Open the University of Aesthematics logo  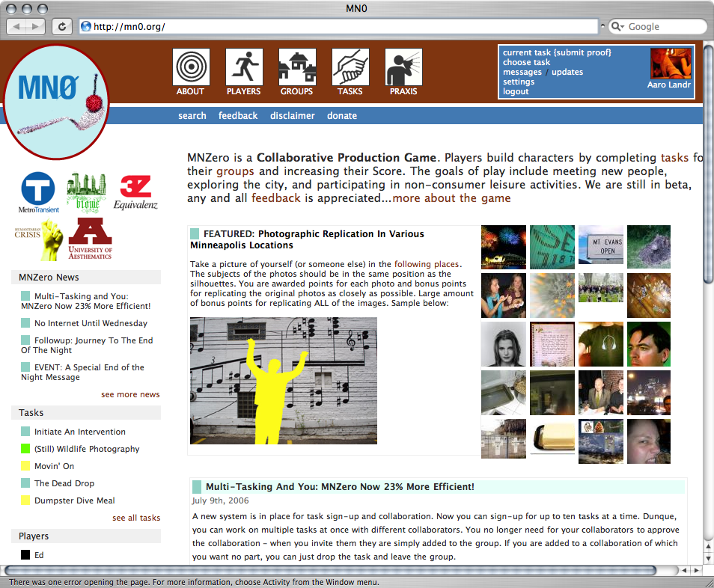coord(90,239)
